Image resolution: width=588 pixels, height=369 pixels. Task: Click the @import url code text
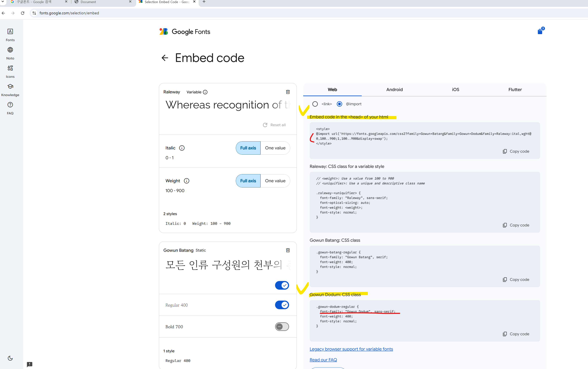pyautogui.click(x=424, y=136)
